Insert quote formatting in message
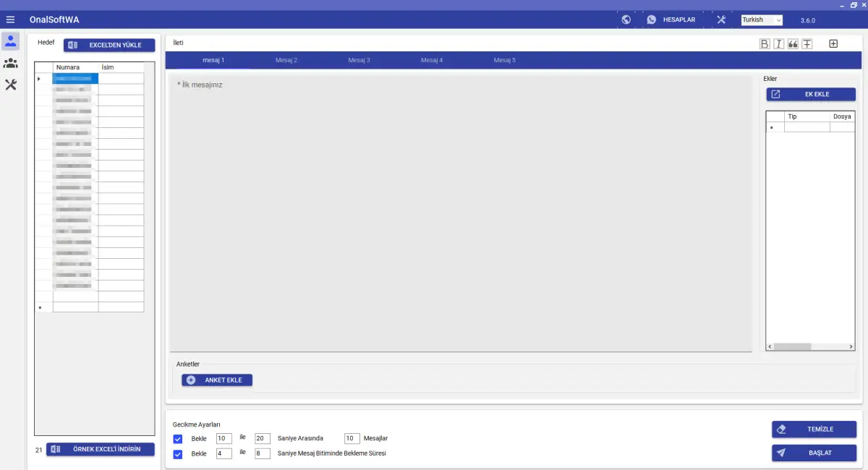Viewport: 868px width, 470px height. tap(793, 44)
